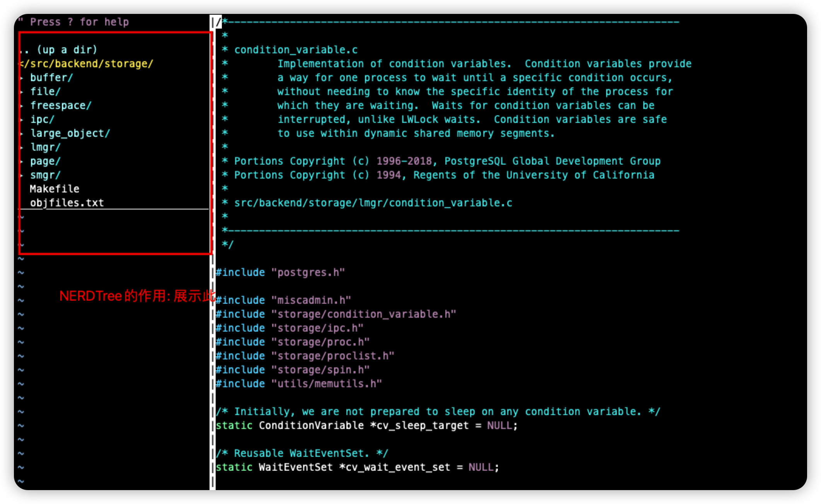Expand the smgr/ folder arrow
The width and height of the screenshot is (821, 504).
22,175
